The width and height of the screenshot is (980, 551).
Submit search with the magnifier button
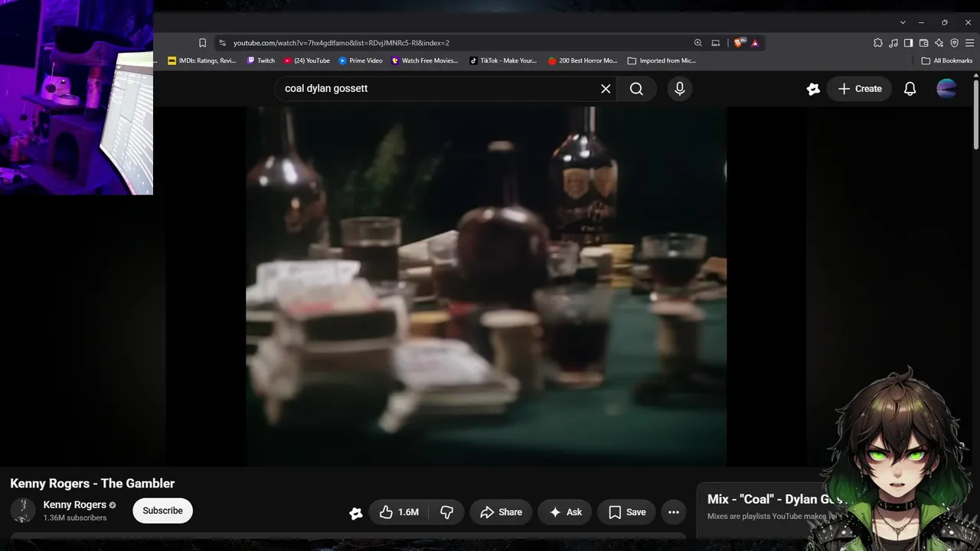click(636, 89)
